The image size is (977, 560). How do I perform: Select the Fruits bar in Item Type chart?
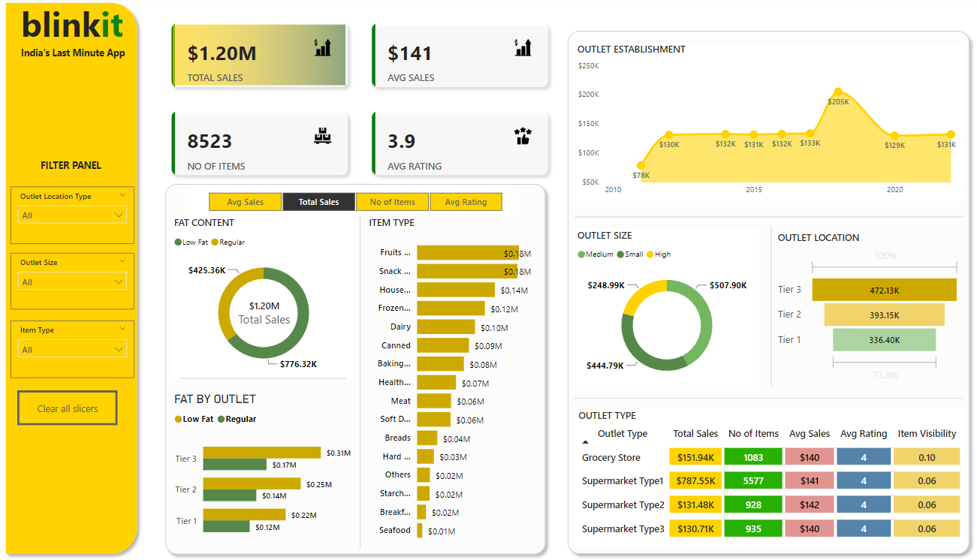(x=466, y=253)
